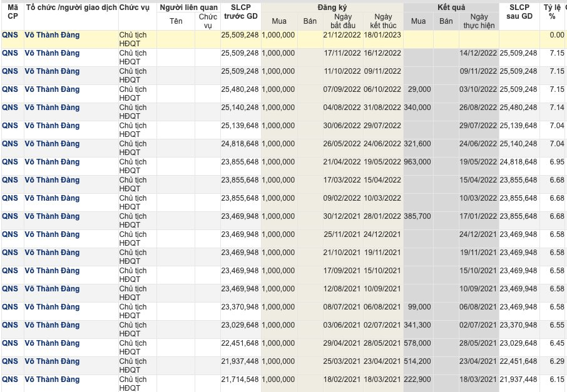The width and height of the screenshot is (567, 392).
Task: Click the 'SLCP sau GD' column header
Action: pyautogui.click(x=518, y=11)
